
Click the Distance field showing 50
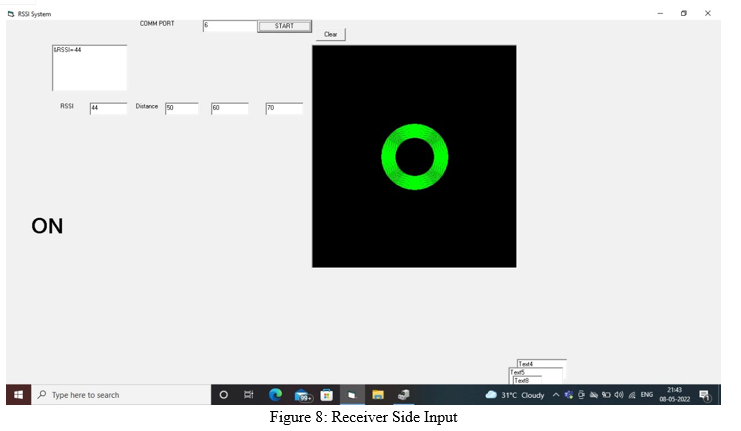181,108
